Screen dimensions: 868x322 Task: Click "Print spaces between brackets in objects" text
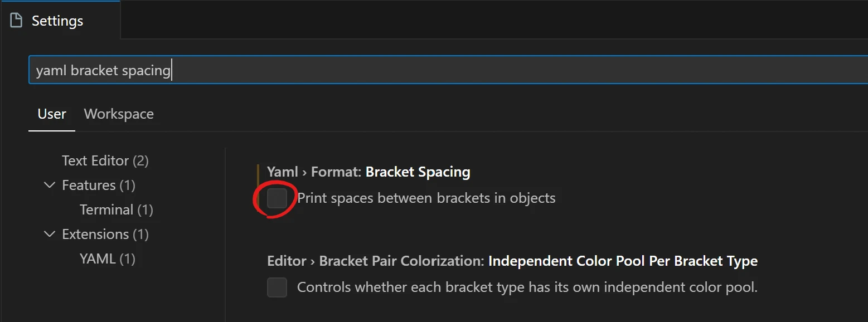(426, 198)
